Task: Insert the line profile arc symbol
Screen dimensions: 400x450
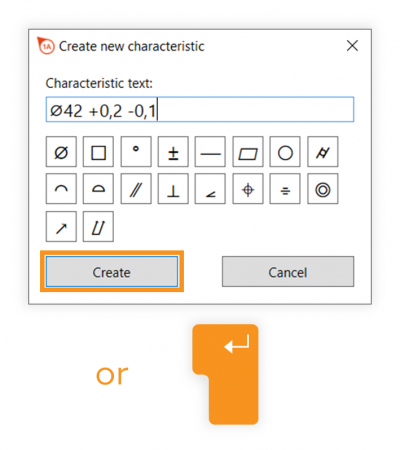Action: point(61,189)
